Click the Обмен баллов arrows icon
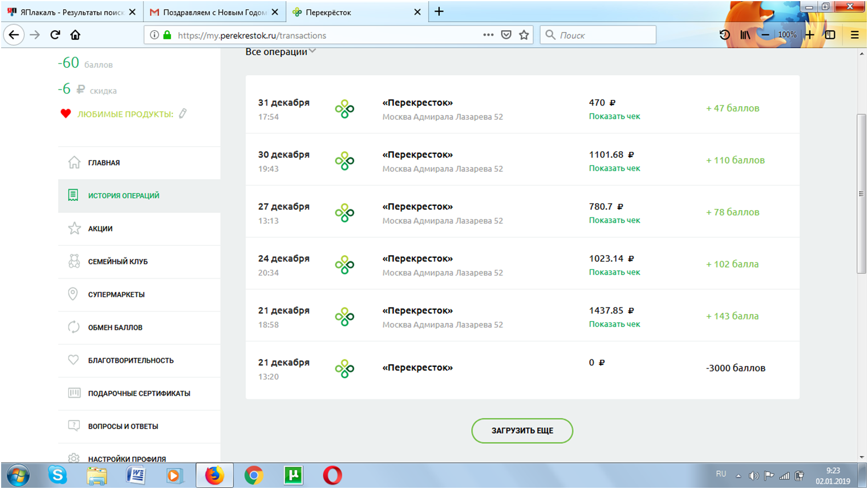This screenshot has width=868, height=489. pyautogui.click(x=74, y=327)
